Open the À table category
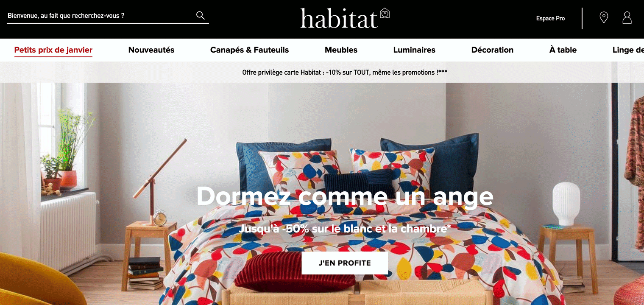Image resolution: width=644 pixels, height=305 pixels. pyautogui.click(x=563, y=50)
